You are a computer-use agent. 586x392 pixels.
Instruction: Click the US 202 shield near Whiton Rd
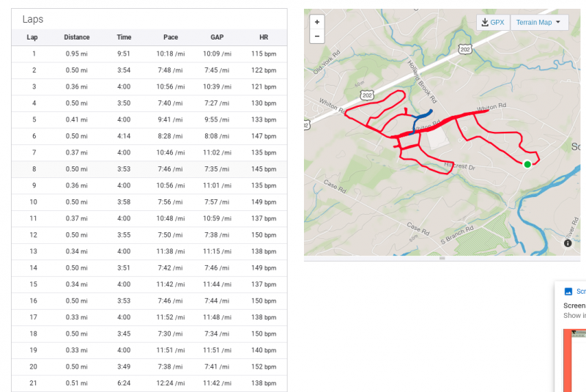tap(368, 95)
